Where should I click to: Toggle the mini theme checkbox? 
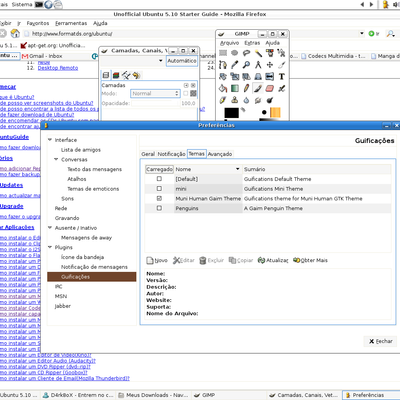159,188
